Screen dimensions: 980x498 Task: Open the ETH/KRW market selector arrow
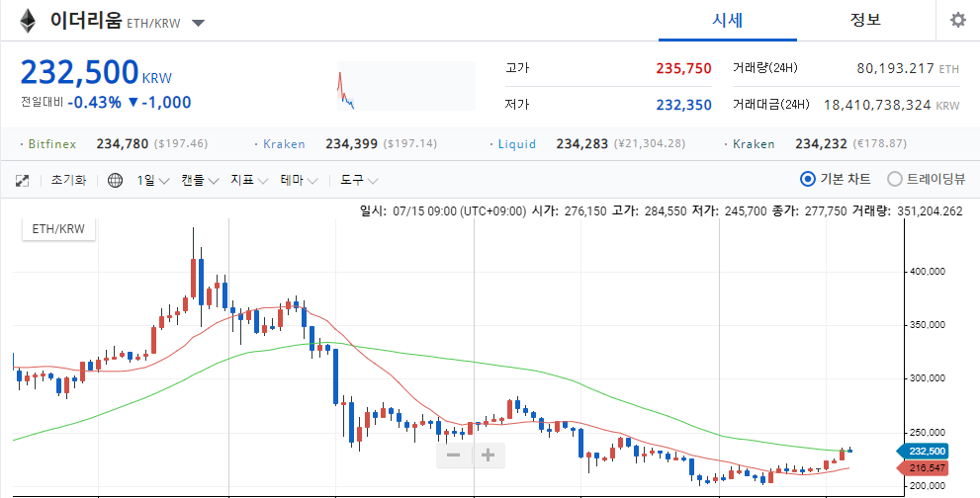coord(198,24)
